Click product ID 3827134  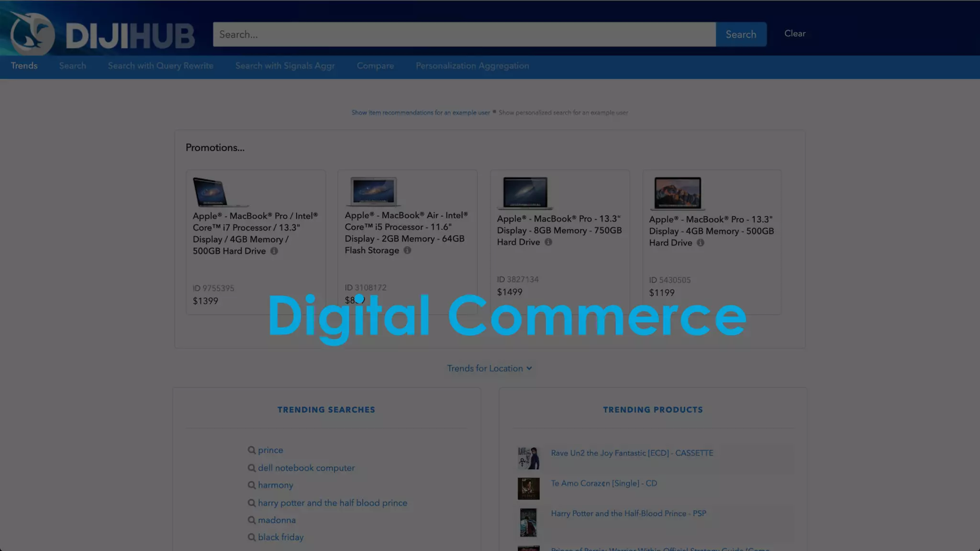click(x=518, y=279)
